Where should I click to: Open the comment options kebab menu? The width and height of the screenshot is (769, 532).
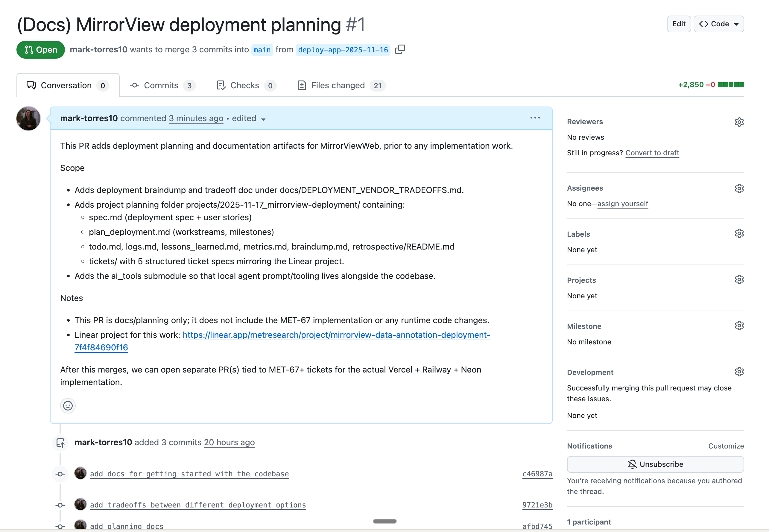535,118
